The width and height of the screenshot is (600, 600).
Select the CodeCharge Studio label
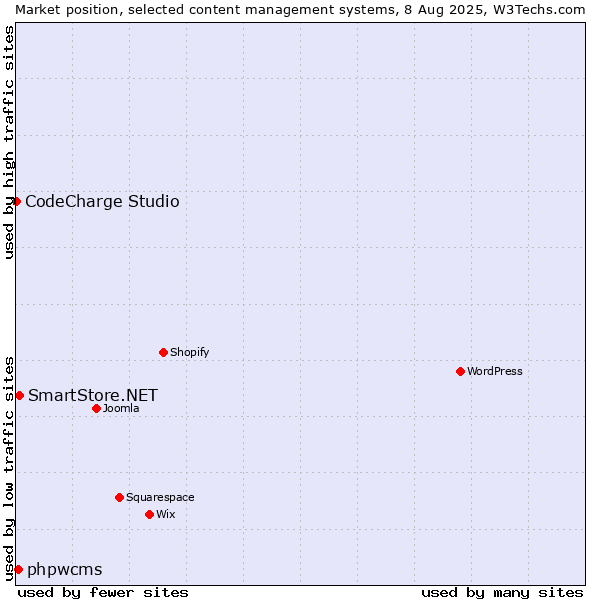pyautogui.click(x=102, y=202)
